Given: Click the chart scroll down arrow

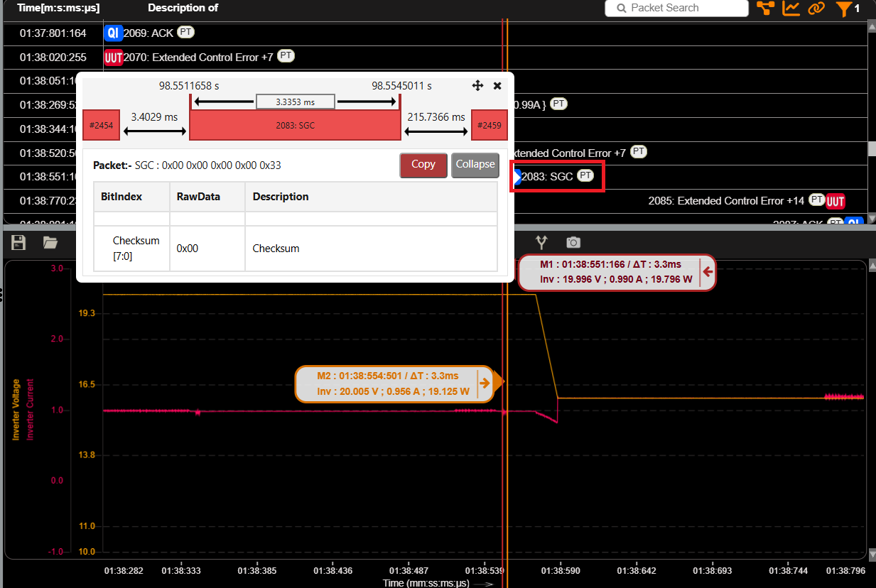Looking at the screenshot, I should (x=871, y=554).
